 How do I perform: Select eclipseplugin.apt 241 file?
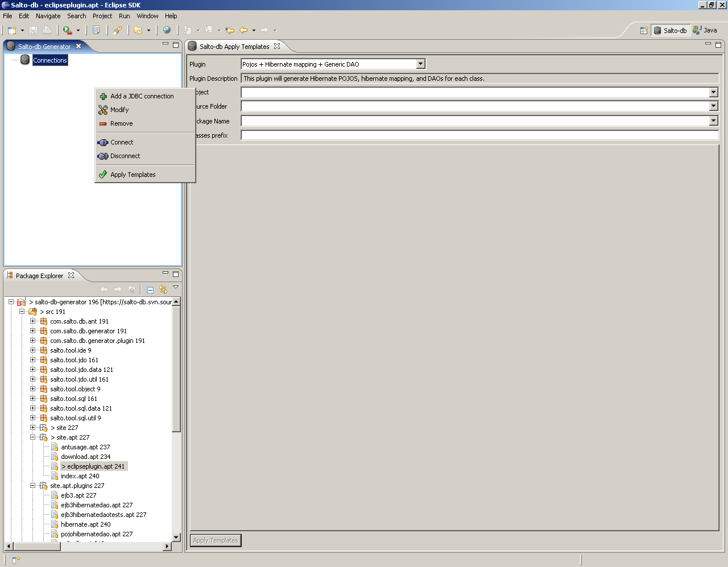click(93, 466)
